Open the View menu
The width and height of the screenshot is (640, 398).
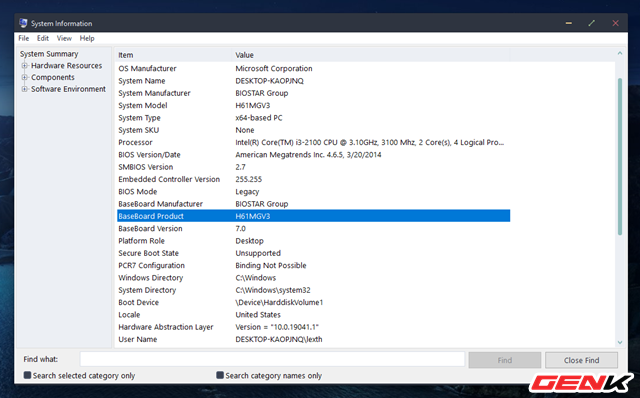point(64,38)
